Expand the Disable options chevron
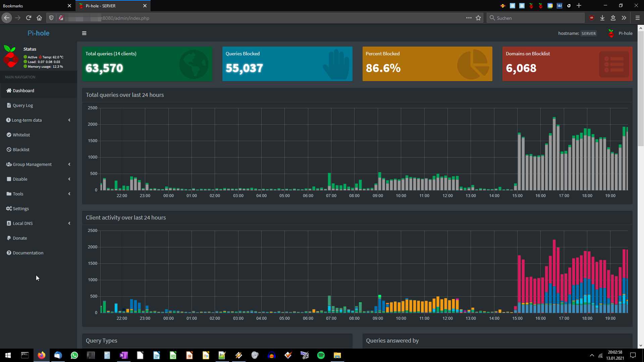644x362 pixels. pyautogui.click(x=69, y=179)
